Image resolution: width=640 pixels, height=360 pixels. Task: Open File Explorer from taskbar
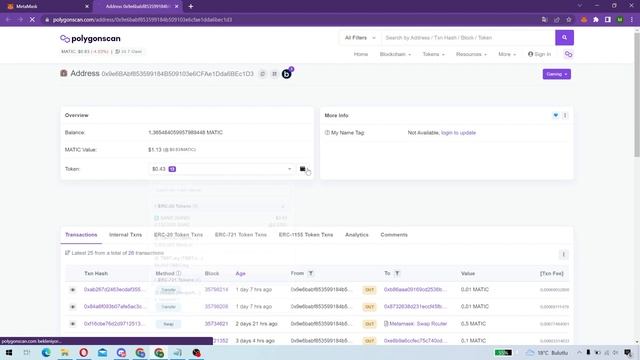tap(64, 353)
